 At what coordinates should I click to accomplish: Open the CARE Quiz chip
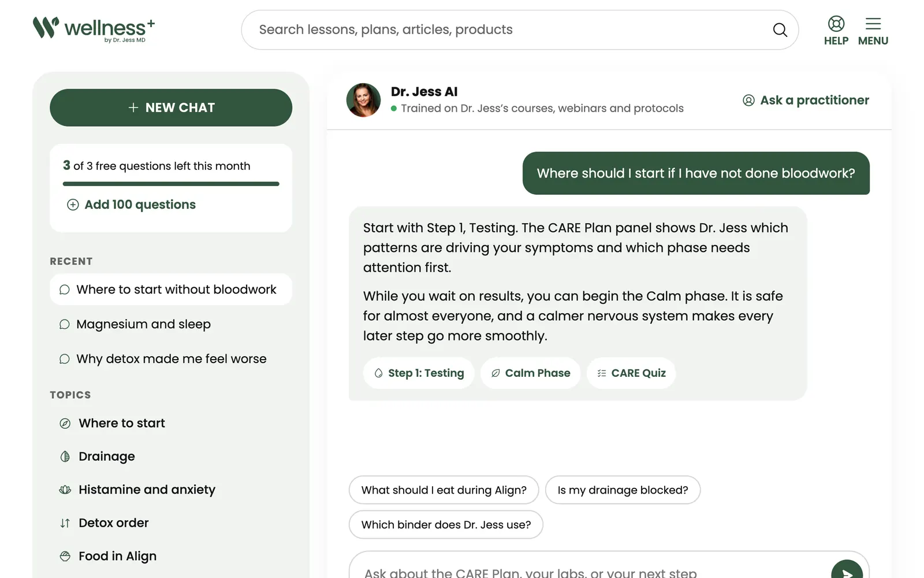(631, 373)
